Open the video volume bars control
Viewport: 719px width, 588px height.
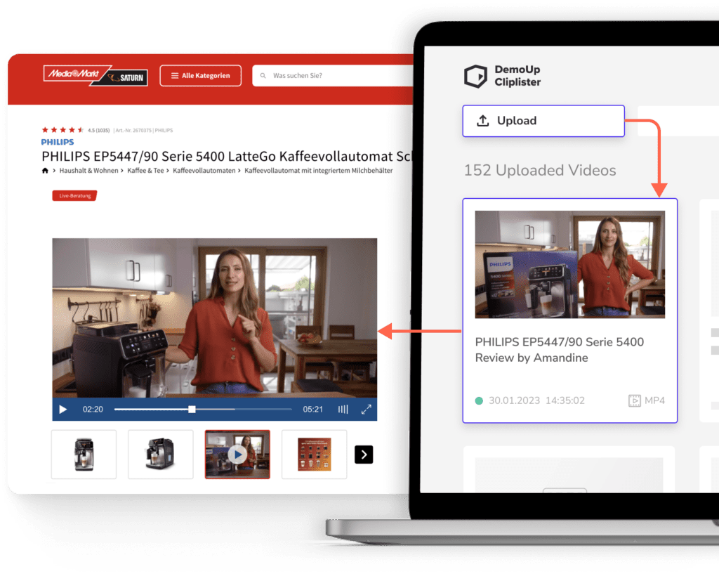tap(343, 409)
